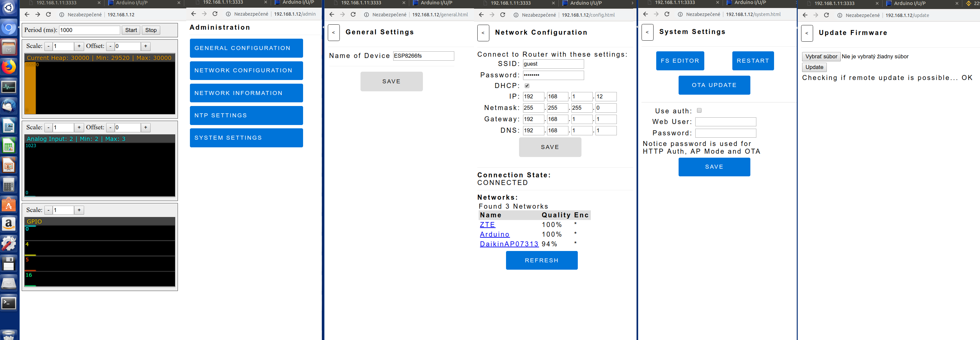Focus the Period (ms) input field
The height and width of the screenshot is (340, 980).
click(89, 30)
